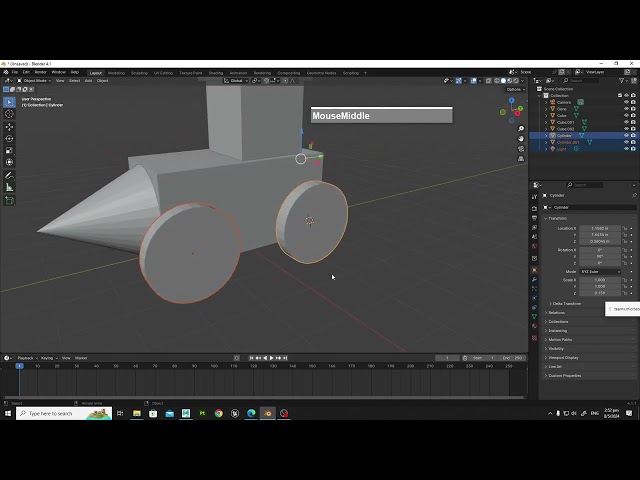The height and width of the screenshot is (480, 640).
Task: Select the Scale tool
Action: (x=9, y=151)
